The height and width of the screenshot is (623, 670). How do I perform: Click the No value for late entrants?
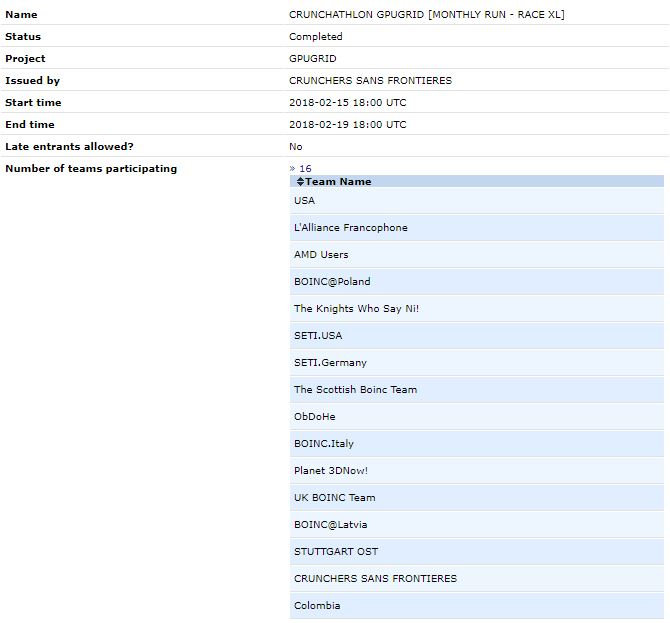[x=295, y=147]
